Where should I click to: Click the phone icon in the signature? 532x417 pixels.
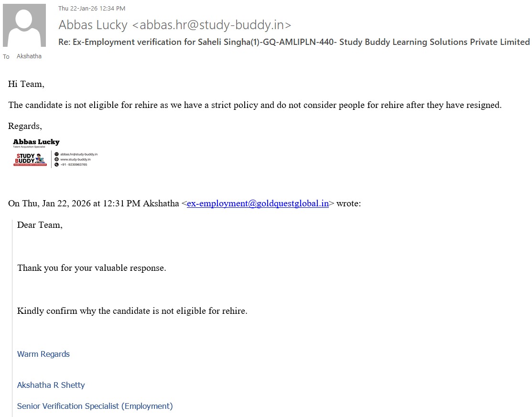(56, 165)
